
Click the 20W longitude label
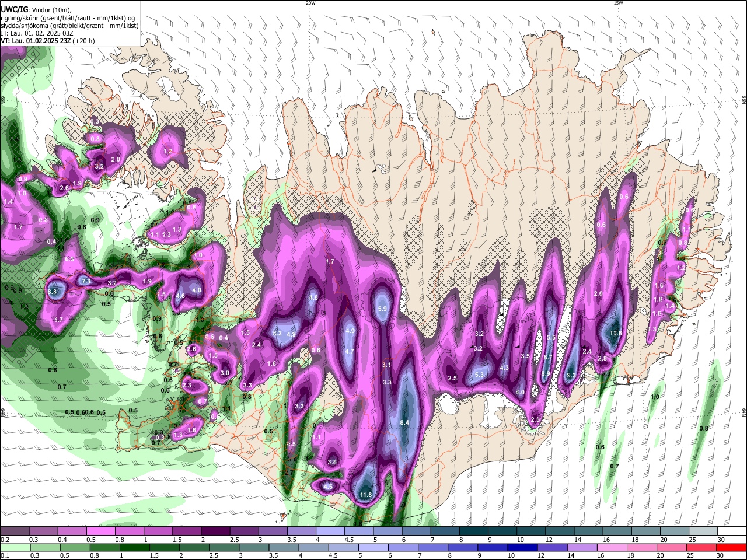coord(310,3)
